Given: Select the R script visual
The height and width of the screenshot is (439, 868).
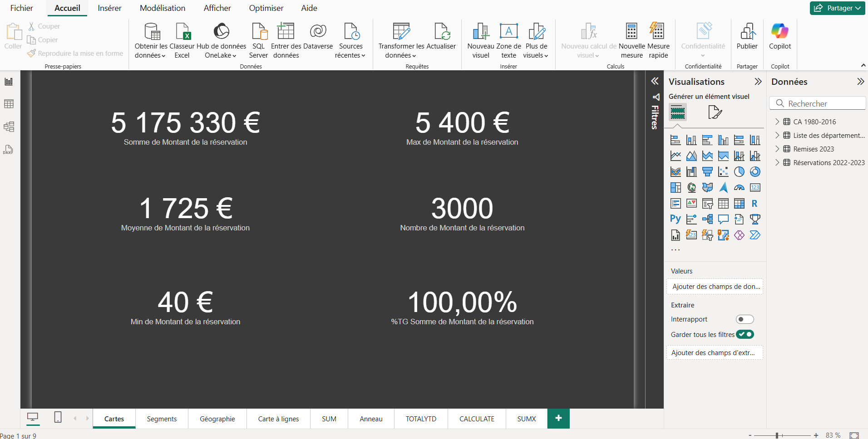Looking at the screenshot, I should 755,204.
